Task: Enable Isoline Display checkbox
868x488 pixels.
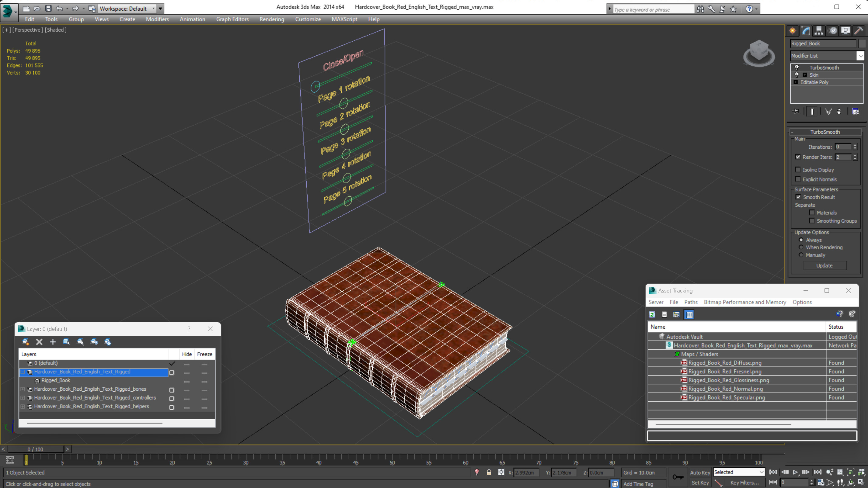Action: 798,169
